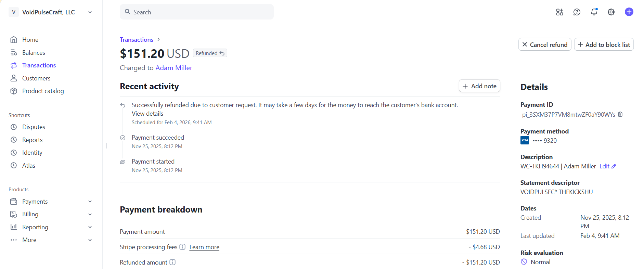Viewport: 644px width, 269px height.
Task: Expand the Payments products section
Action: pos(90,202)
